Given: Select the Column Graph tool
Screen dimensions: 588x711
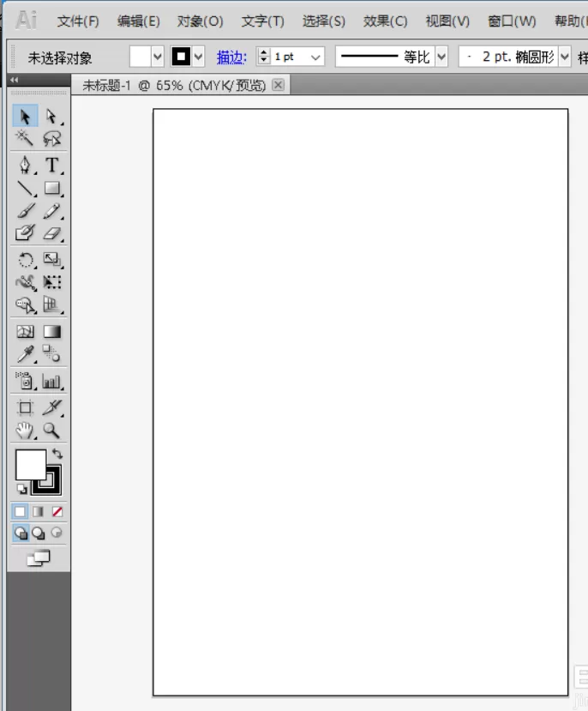Looking at the screenshot, I should 51,381.
